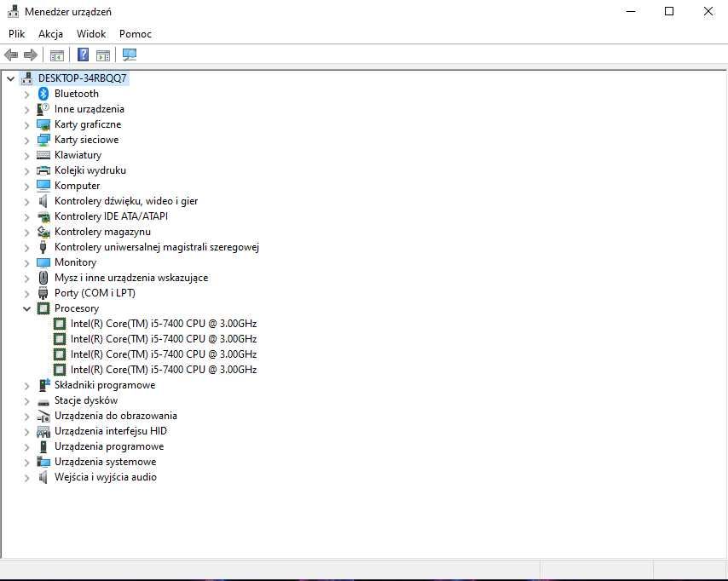The height and width of the screenshot is (581, 728).
Task: Select Kontrolery magazynu row label
Action: point(102,232)
